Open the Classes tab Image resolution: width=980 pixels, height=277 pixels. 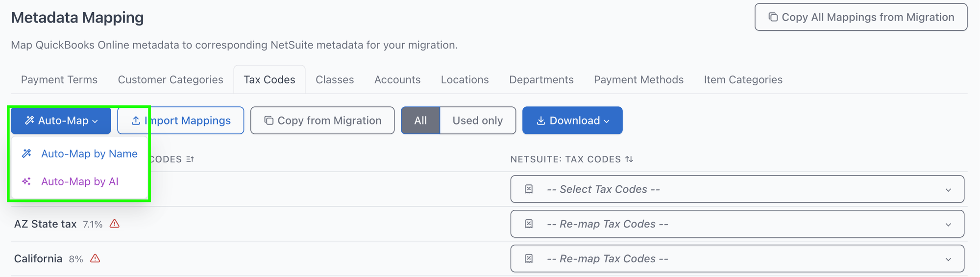[x=335, y=80]
